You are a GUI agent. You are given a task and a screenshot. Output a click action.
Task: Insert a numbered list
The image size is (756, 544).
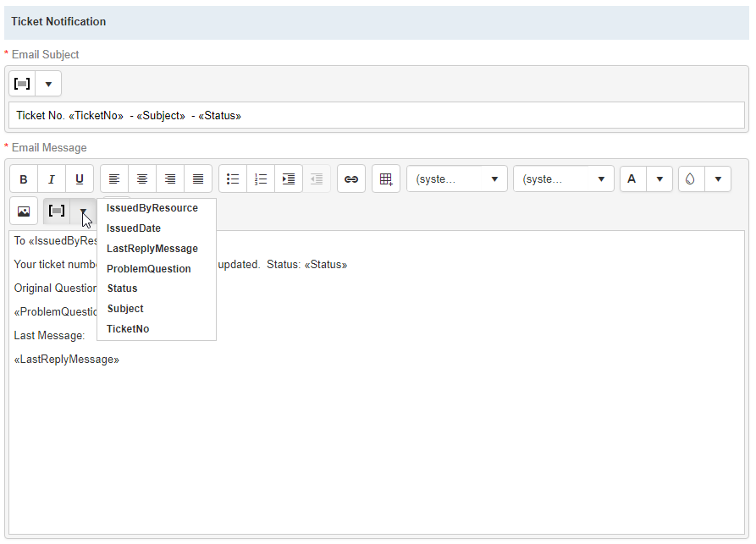(261, 179)
